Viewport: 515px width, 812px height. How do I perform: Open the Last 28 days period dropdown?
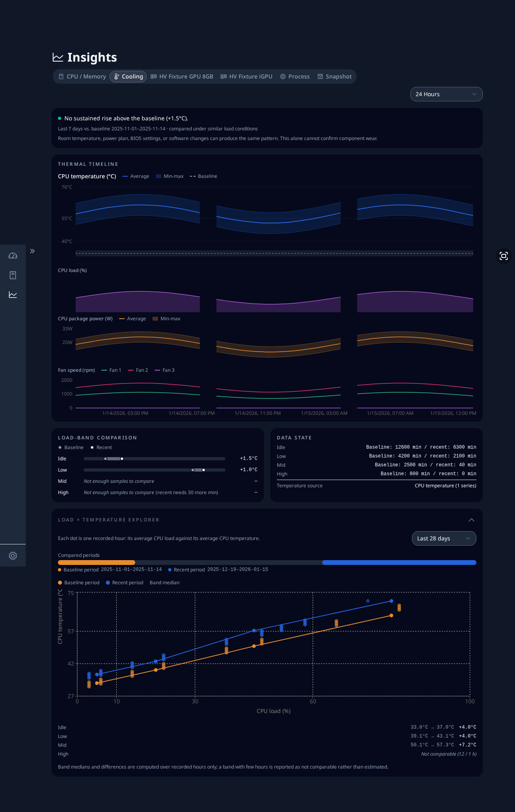tap(444, 538)
